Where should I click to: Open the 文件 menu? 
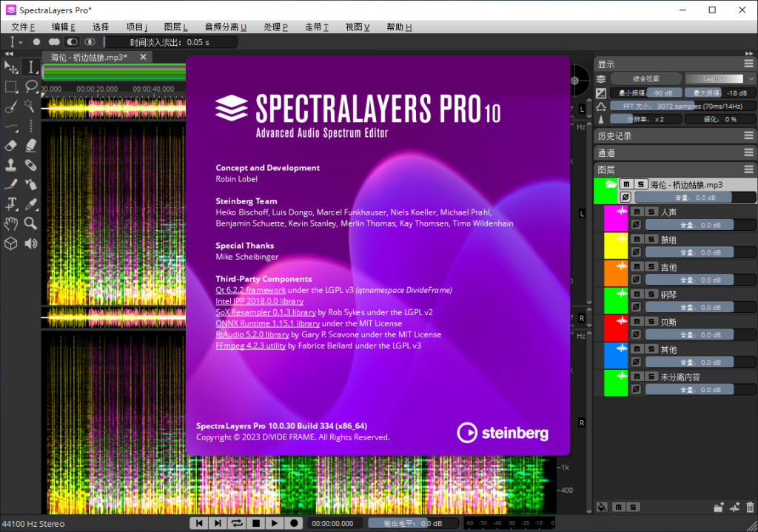(x=23, y=27)
